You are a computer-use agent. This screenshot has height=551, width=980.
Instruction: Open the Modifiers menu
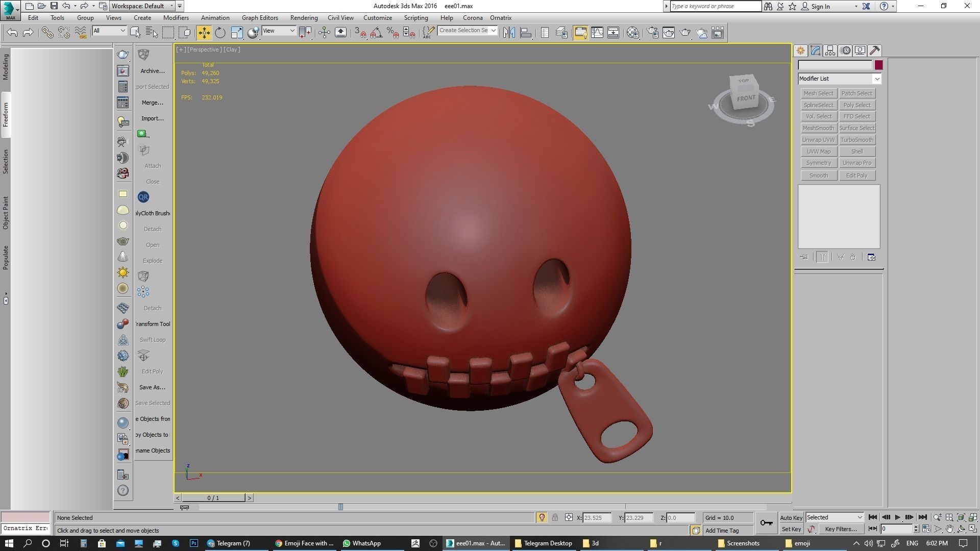[x=176, y=17]
